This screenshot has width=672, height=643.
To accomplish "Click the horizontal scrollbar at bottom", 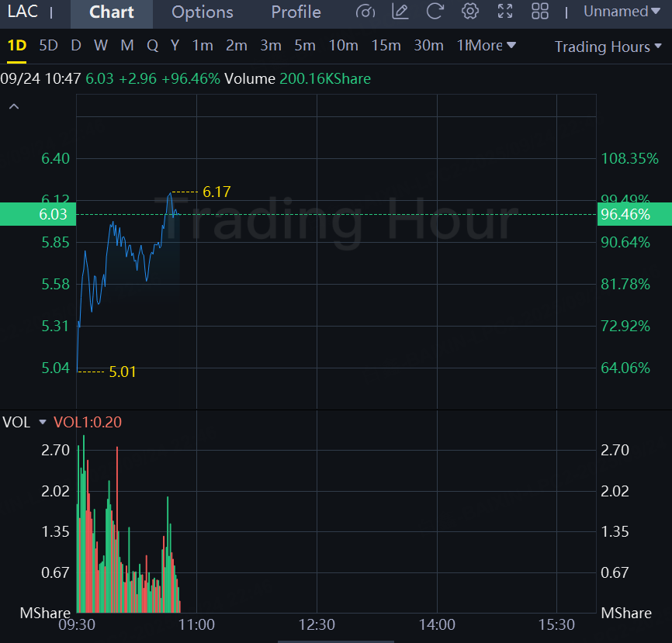I will 335,641.
